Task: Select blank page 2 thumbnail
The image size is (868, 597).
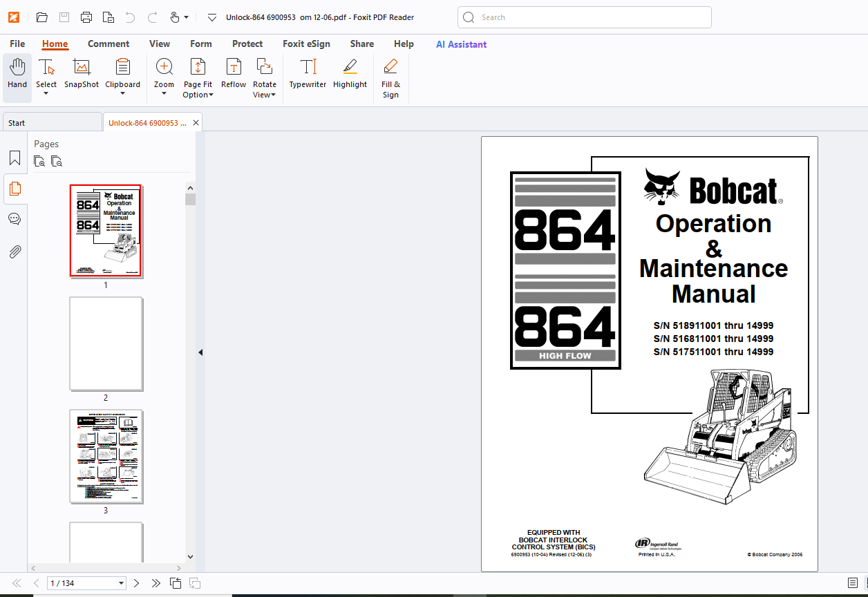Action: pyautogui.click(x=106, y=343)
